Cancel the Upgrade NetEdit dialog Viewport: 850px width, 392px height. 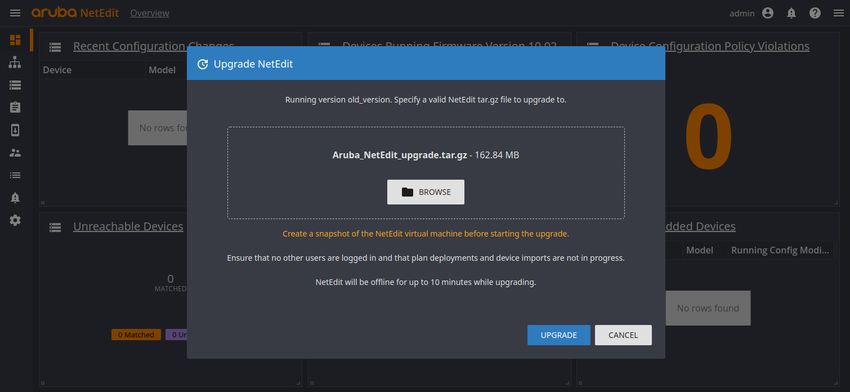coord(623,335)
